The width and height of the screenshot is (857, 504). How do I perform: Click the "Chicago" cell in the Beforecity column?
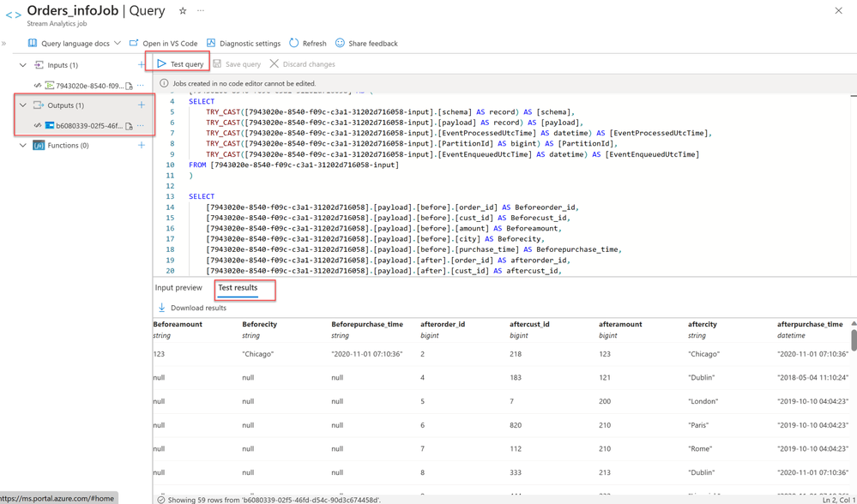pyautogui.click(x=258, y=354)
